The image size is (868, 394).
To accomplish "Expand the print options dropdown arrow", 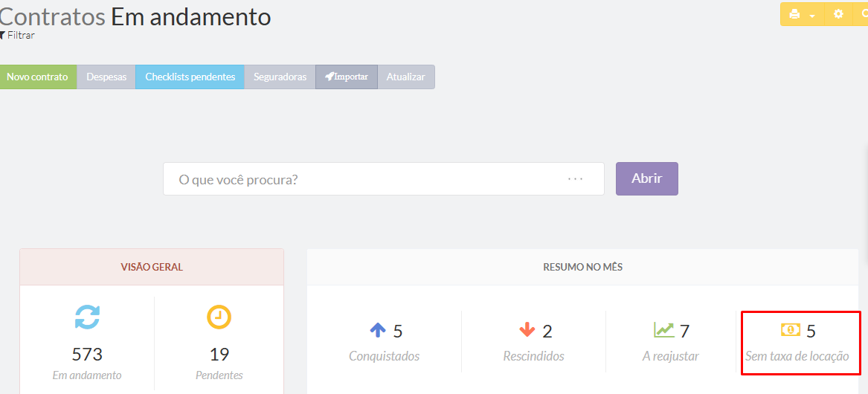I will click(x=812, y=15).
